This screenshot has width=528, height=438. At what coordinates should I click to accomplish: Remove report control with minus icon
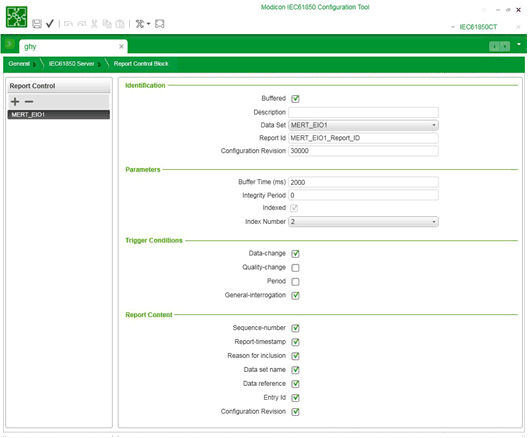click(x=29, y=101)
